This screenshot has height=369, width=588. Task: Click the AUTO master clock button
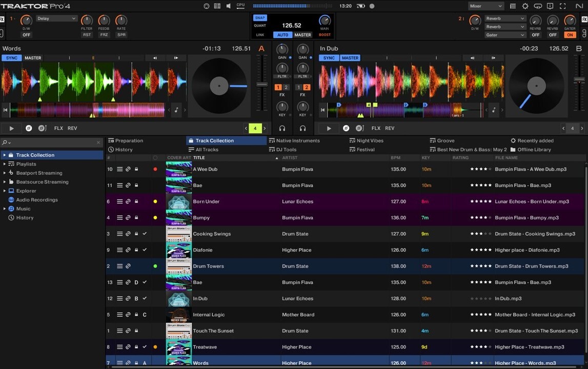[x=283, y=35]
